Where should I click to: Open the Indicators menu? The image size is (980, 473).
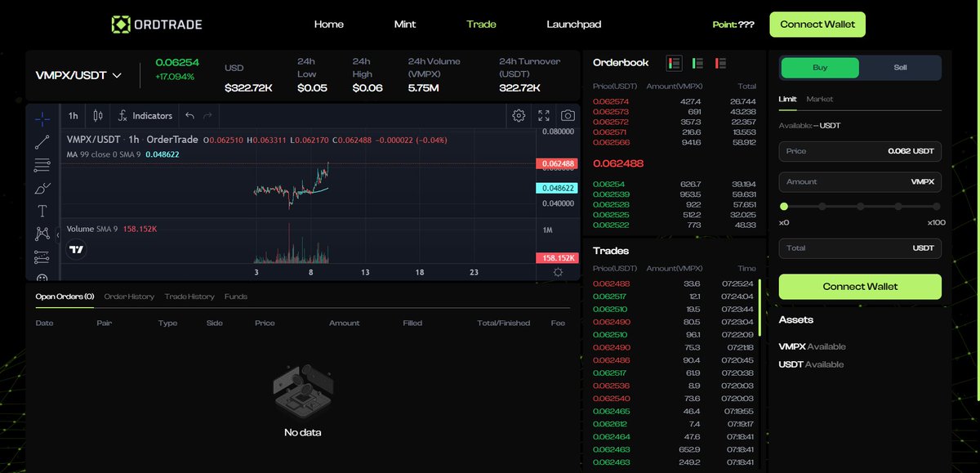145,116
